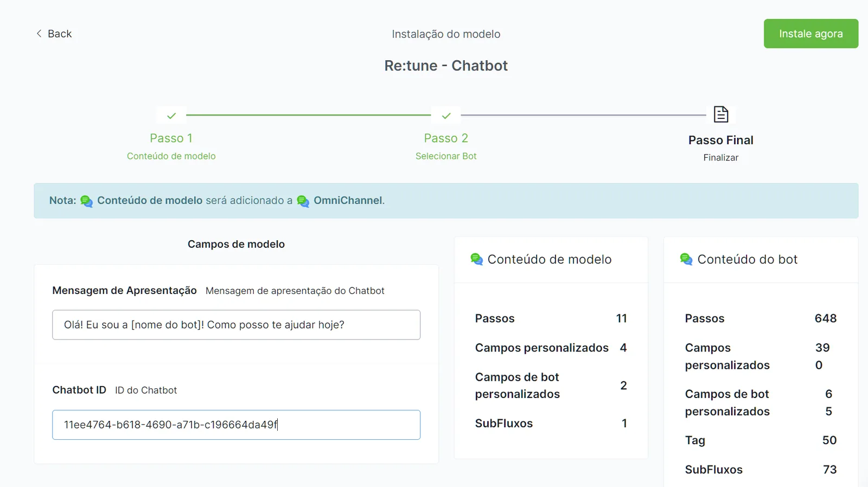Click chat icon in 'Conteúdo de modelo' card header
Screen dimensions: 868x487
pyautogui.click(x=477, y=259)
